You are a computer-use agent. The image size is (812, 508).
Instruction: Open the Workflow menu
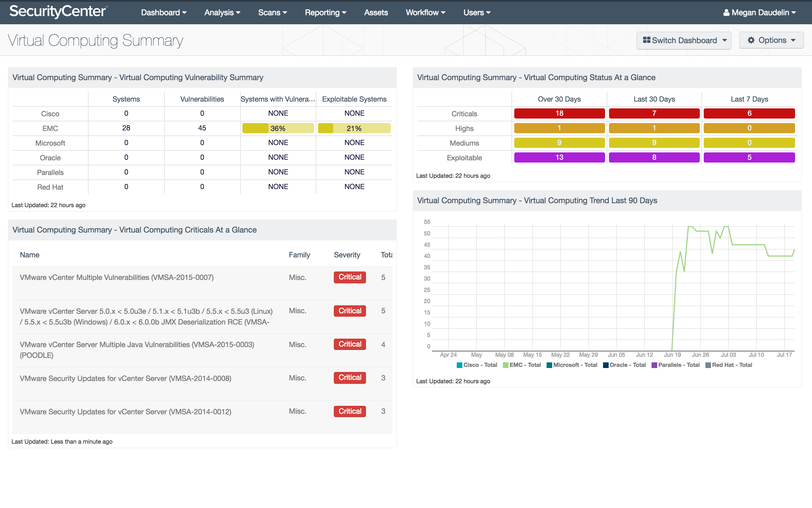tap(425, 12)
